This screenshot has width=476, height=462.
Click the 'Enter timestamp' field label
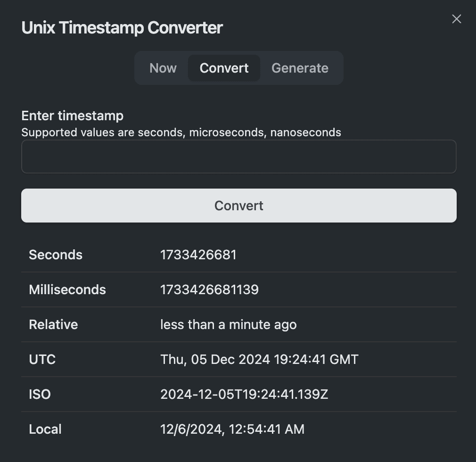point(73,116)
